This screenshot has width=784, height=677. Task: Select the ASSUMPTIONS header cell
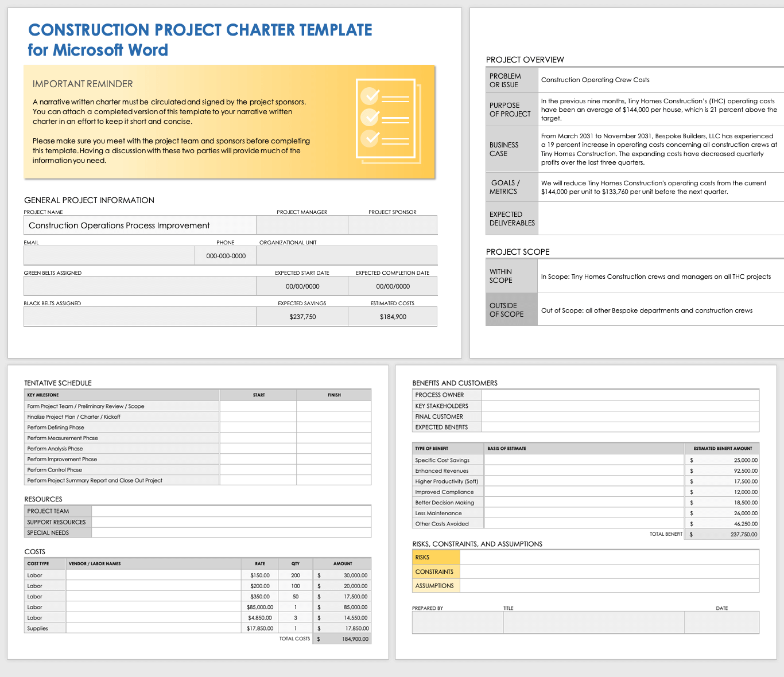click(436, 585)
